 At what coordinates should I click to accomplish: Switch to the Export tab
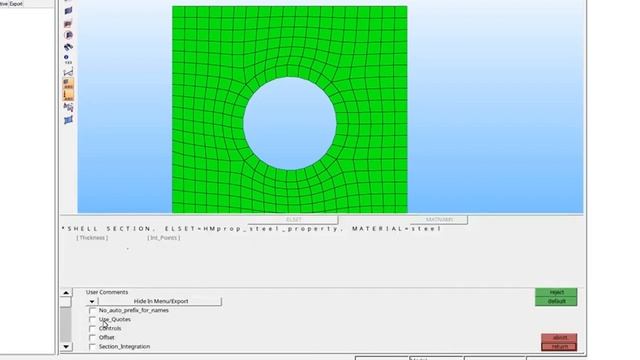(x=16, y=4)
